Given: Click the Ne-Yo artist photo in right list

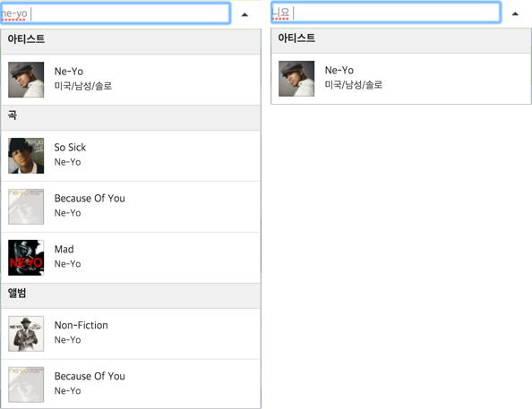Looking at the screenshot, I should click(x=296, y=79).
